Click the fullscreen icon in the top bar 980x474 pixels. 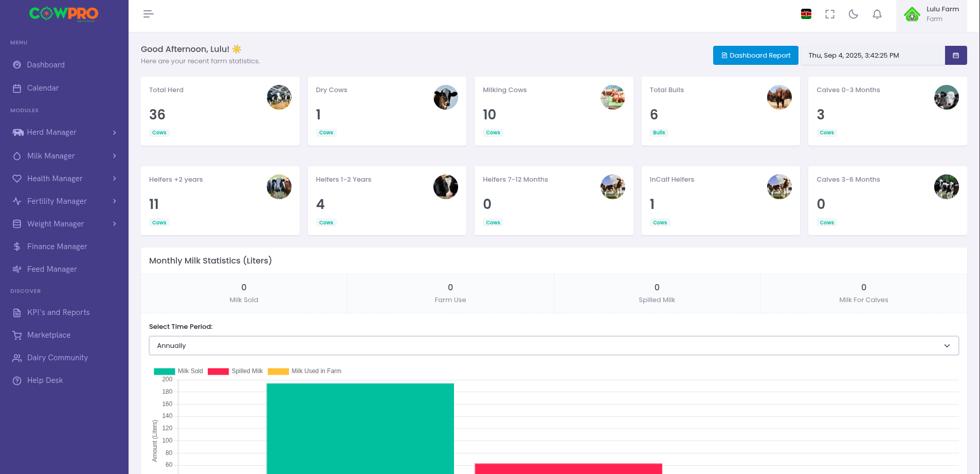[x=829, y=14]
